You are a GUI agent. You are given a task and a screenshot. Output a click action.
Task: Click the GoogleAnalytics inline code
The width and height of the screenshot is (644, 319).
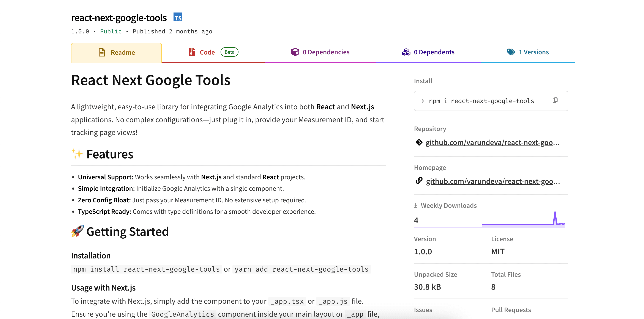pyautogui.click(x=183, y=314)
